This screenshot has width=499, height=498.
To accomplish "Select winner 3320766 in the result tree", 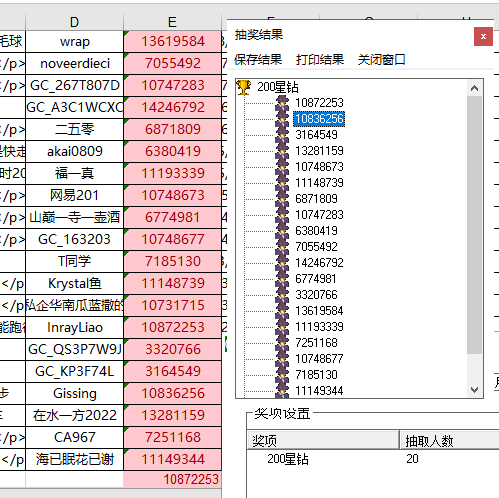I will pos(316,295).
